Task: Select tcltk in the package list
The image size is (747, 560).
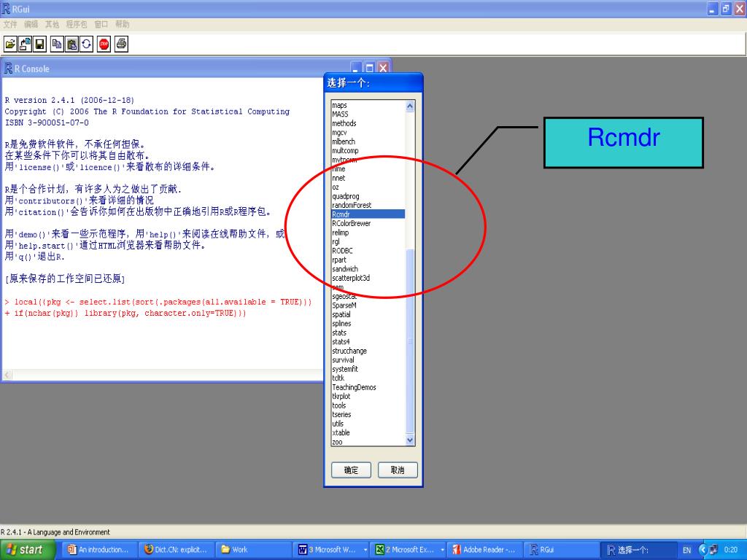Action: point(368,378)
